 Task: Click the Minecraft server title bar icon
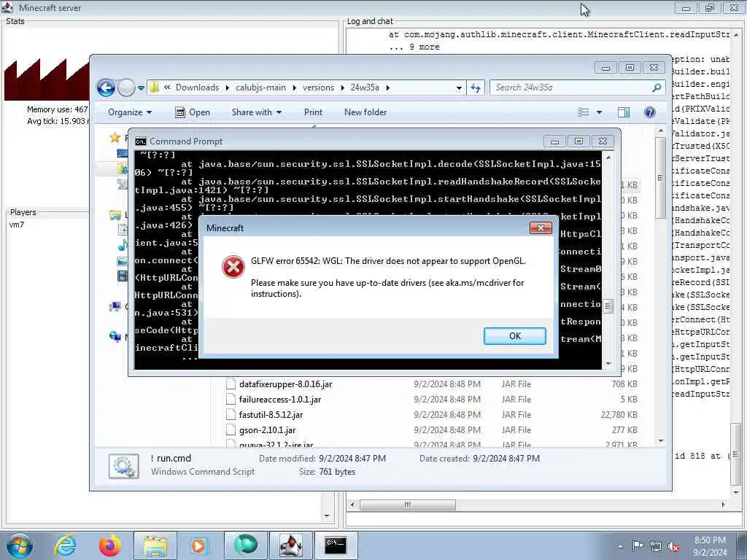7,7
